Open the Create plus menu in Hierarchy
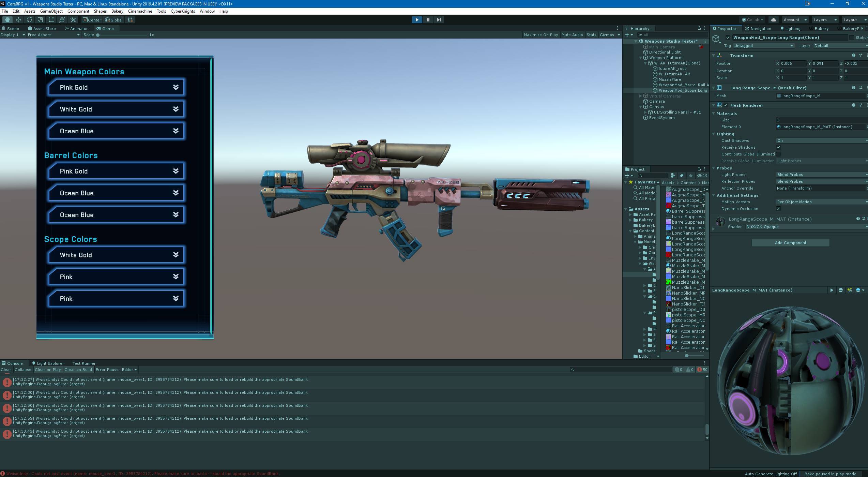The height and width of the screenshot is (477, 868). pos(629,35)
